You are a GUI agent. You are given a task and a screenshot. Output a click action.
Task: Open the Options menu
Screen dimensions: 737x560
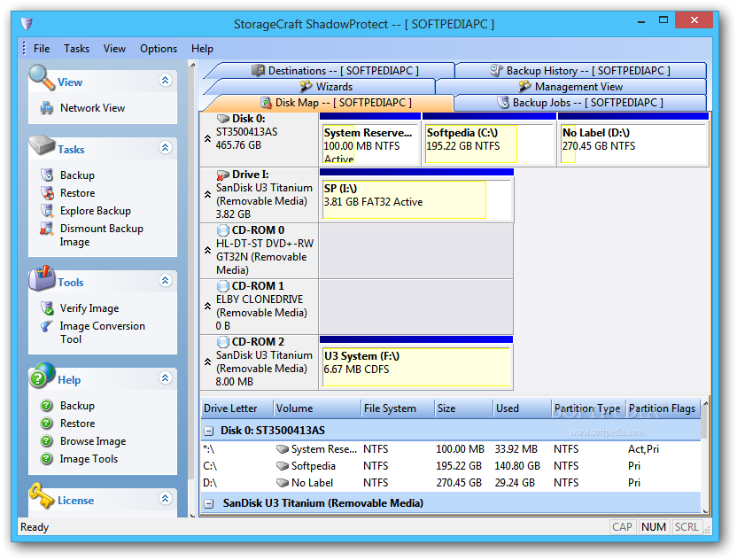point(159,49)
